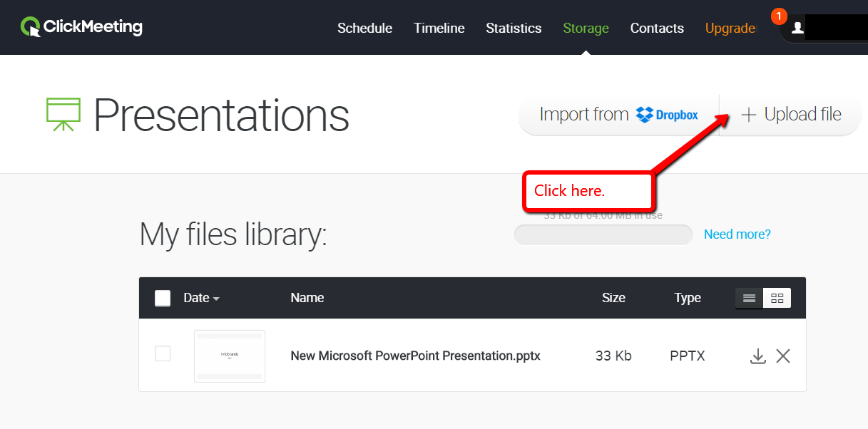The height and width of the screenshot is (429, 868).
Task: Click the ClickMeeting logo
Action: coord(81,27)
